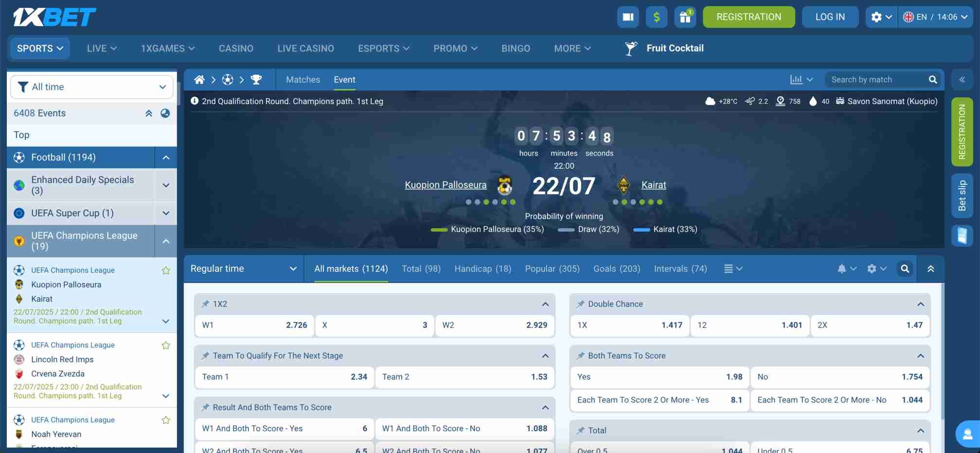Screen dimensions: 980x453
Task: Open the SPORTS menu
Action: point(40,49)
